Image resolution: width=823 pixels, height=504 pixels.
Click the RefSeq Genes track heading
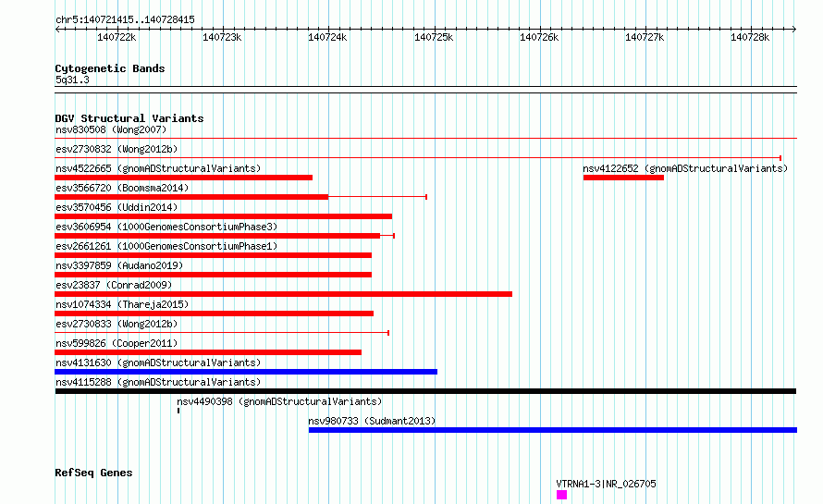[x=93, y=473]
